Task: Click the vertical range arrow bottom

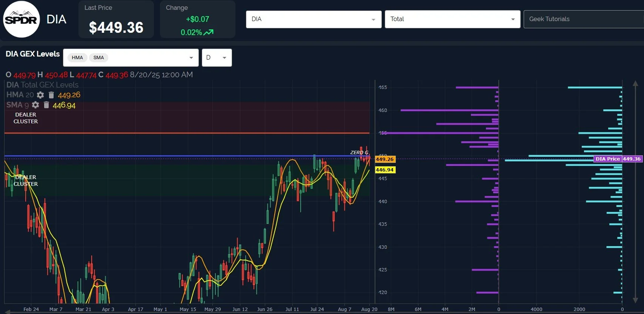Action: [635, 300]
